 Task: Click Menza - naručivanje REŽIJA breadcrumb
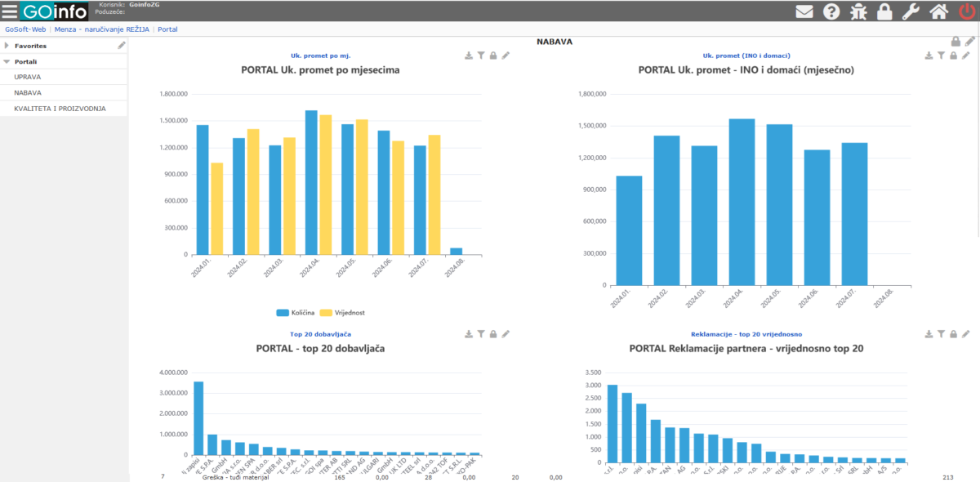102,29
